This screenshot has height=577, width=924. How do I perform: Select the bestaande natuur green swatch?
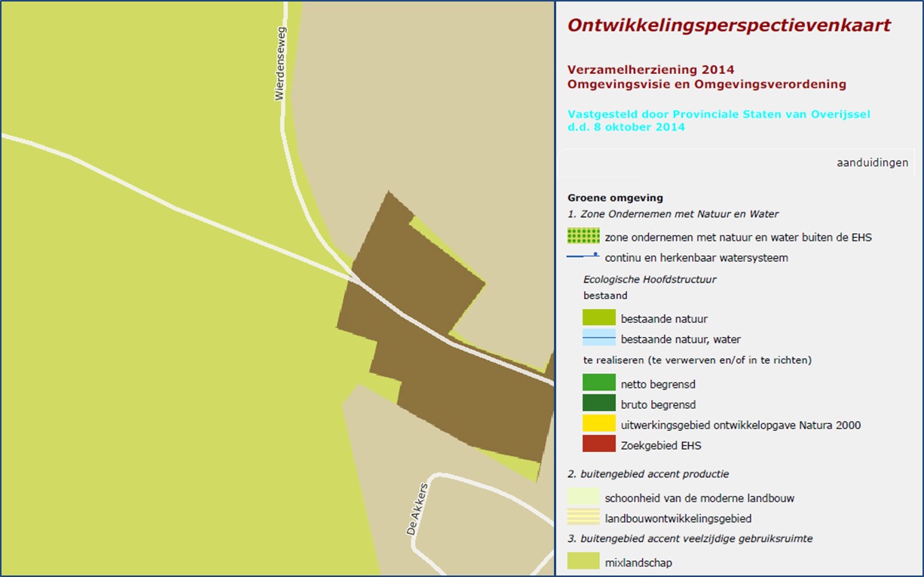pyautogui.click(x=599, y=318)
